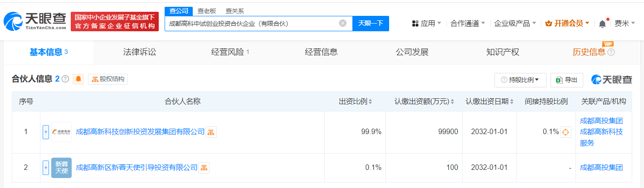Expand row 2 partner details
The width and height of the screenshot is (644, 188).
45,168
